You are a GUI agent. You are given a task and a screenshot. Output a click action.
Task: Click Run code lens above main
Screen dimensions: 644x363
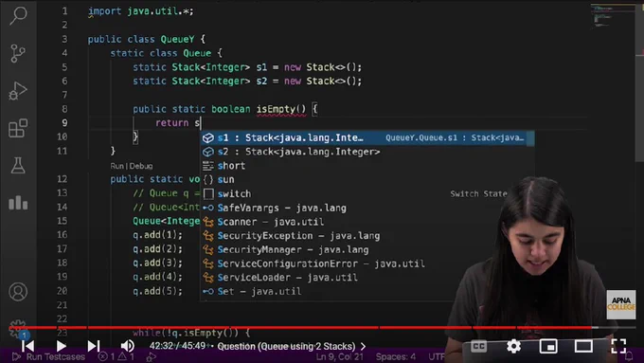point(116,166)
